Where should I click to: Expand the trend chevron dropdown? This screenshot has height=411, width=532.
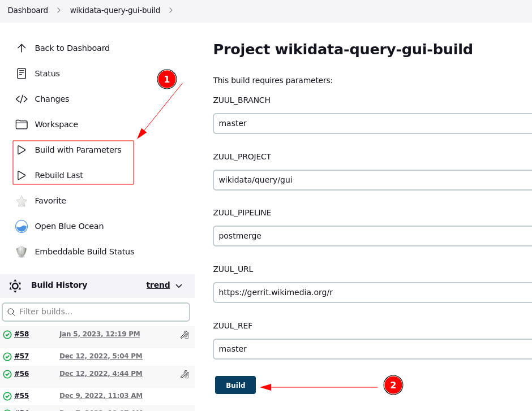[179, 286]
